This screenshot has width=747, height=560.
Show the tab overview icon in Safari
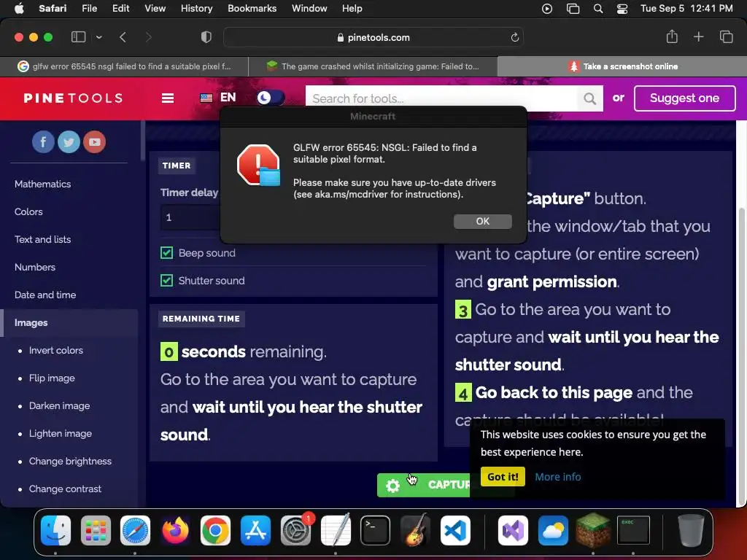point(726,36)
